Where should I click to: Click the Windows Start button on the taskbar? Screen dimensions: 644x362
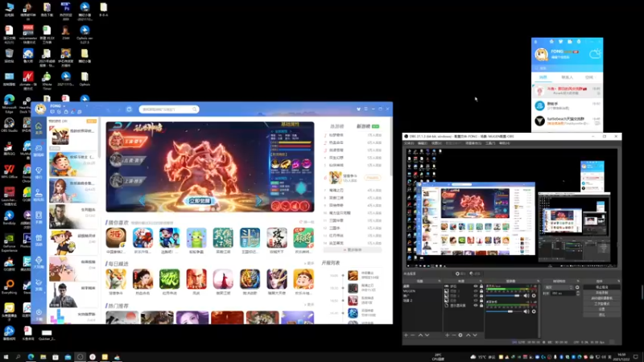point(6,357)
